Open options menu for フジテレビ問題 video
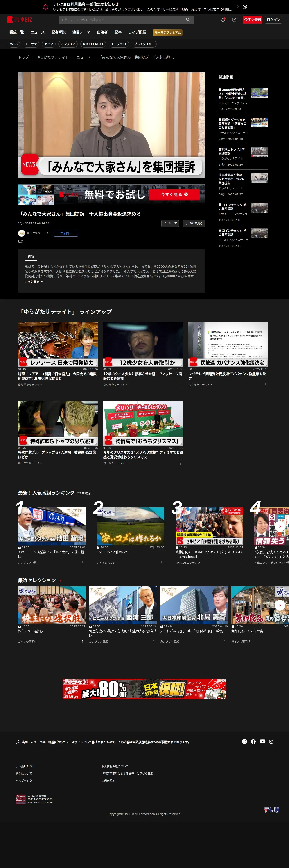The image size is (289, 868). 265,385
